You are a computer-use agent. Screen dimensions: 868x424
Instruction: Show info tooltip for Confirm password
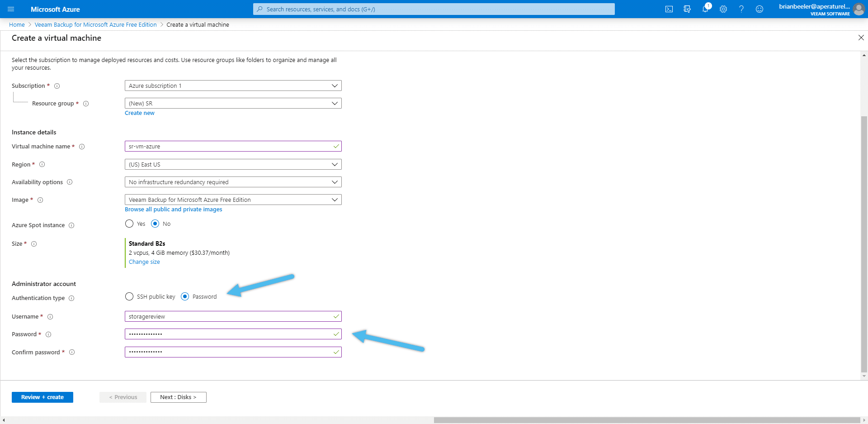(72, 352)
